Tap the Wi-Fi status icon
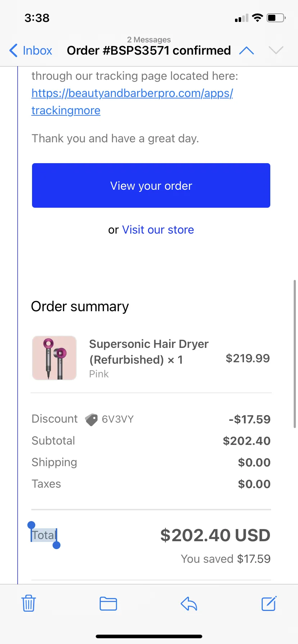Viewport: 298px width, 644px height. 257,18
